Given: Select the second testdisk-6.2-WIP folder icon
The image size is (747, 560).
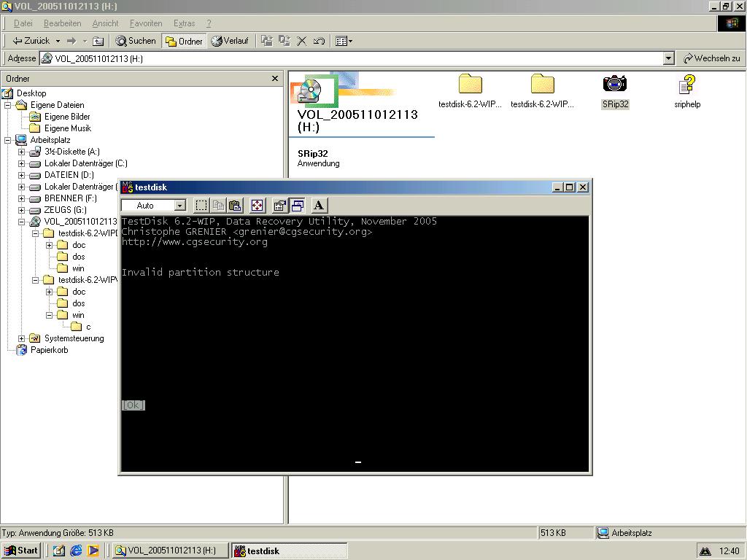Looking at the screenshot, I should (542, 85).
